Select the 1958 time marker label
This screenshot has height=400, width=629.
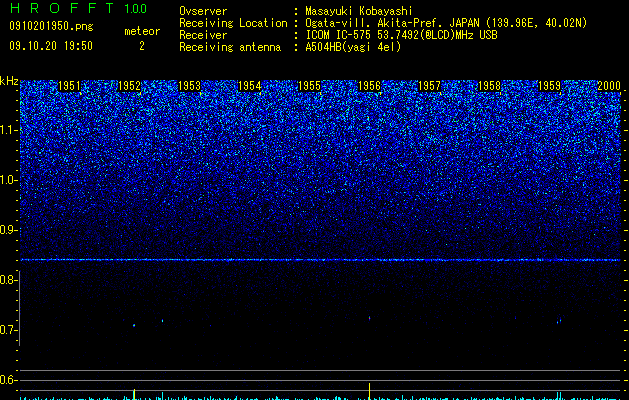pos(489,86)
